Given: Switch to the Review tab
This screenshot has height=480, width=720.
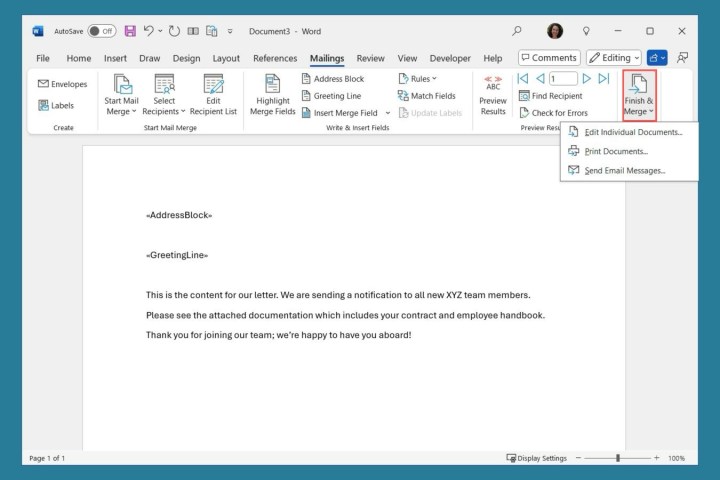Looking at the screenshot, I should point(370,58).
